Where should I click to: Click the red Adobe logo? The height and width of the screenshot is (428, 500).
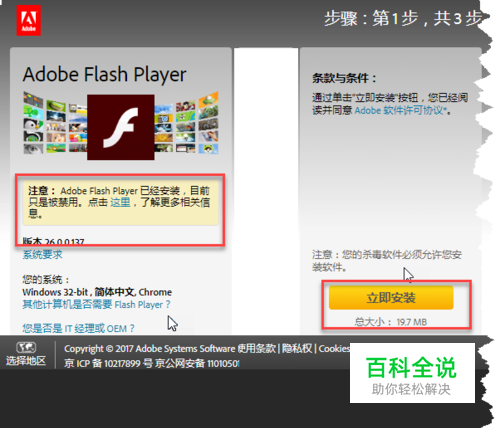(x=29, y=20)
